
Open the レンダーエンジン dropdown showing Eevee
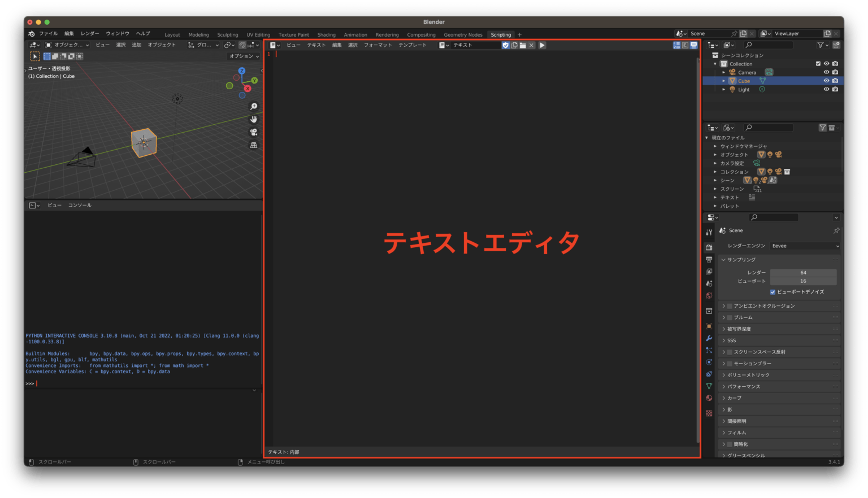pos(805,246)
